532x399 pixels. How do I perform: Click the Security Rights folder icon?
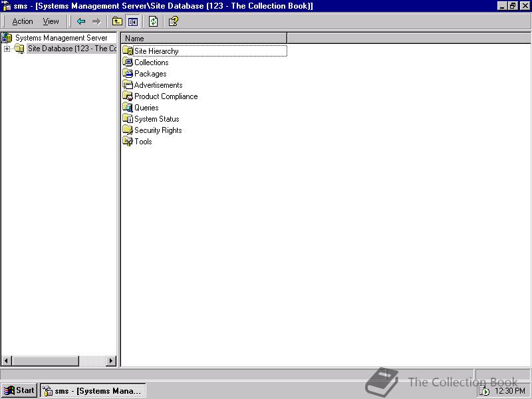pos(128,130)
